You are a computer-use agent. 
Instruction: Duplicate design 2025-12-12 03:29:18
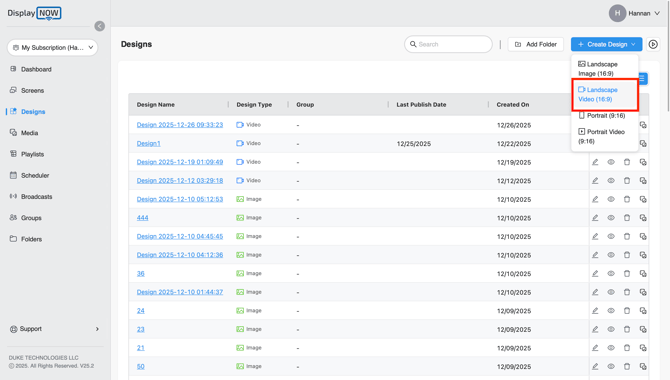pyautogui.click(x=643, y=181)
